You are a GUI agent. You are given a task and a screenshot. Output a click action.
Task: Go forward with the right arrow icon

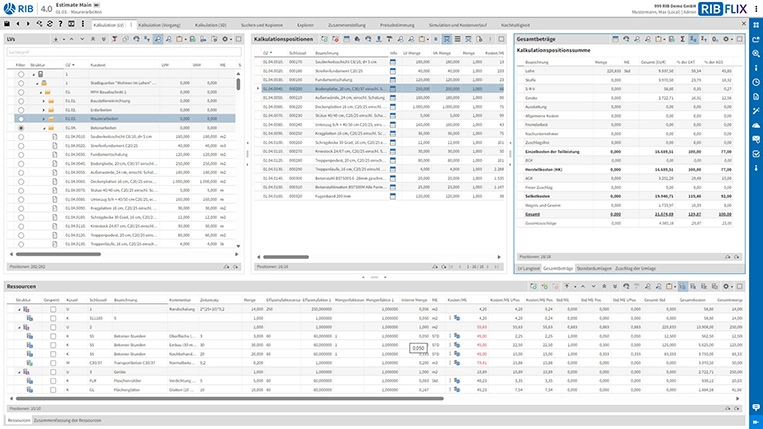click(x=28, y=24)
